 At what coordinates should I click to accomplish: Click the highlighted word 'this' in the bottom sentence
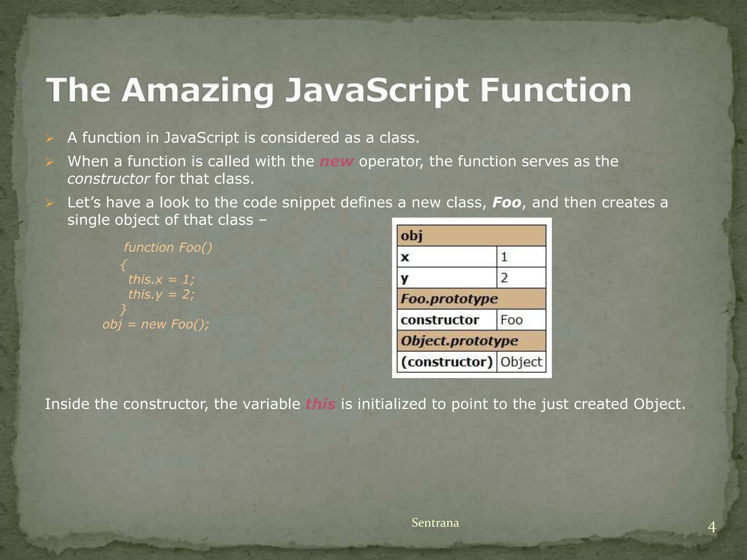321,404
